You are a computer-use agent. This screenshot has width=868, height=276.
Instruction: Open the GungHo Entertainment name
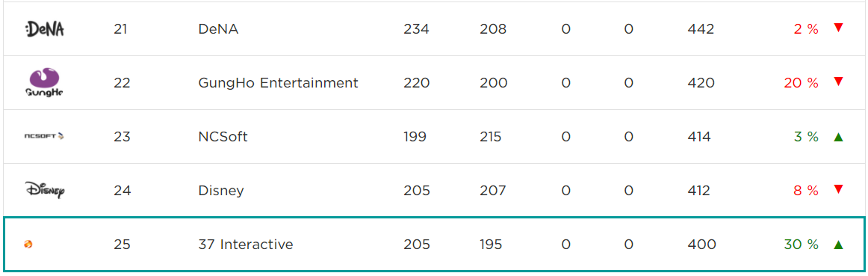278,83
